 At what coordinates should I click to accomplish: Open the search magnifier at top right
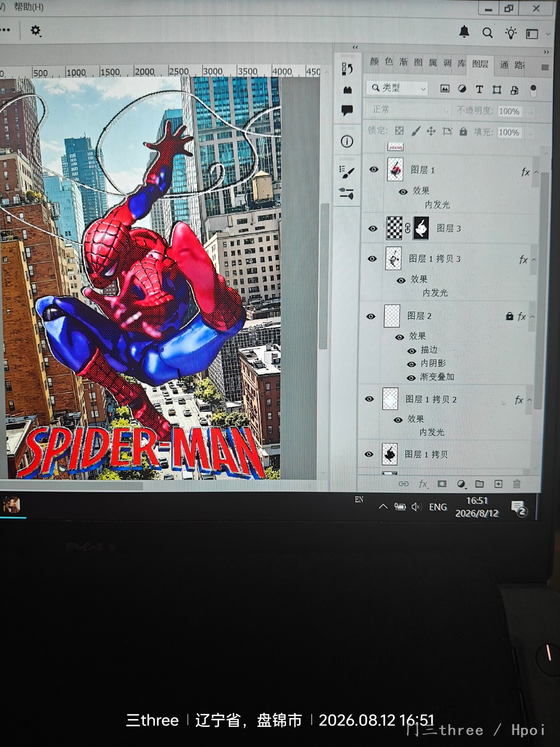(x=488, y=33)
